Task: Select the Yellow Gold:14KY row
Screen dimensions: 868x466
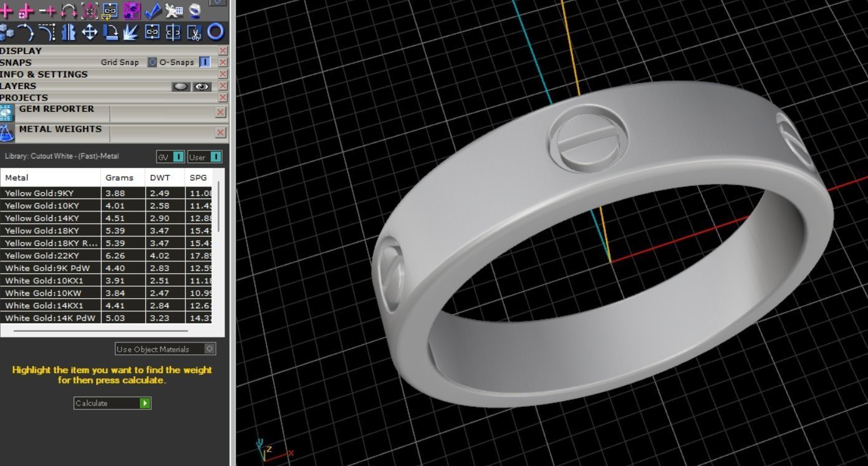Action: pos(107,218)
